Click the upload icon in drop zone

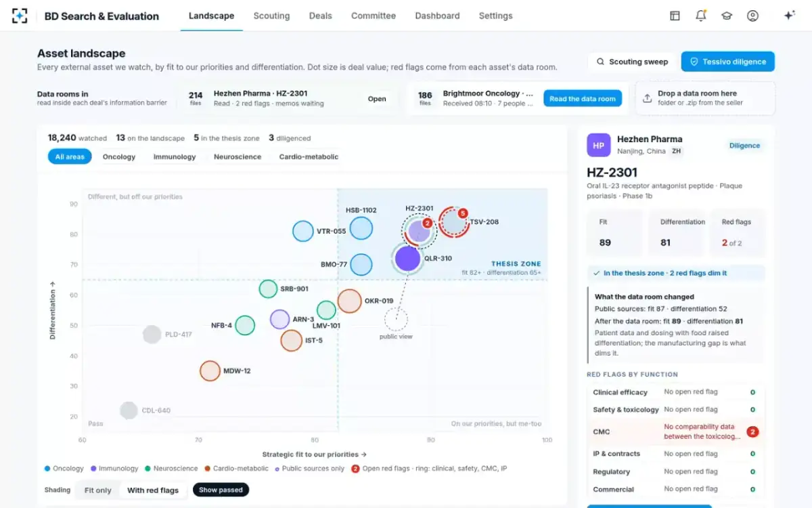click(647, 98)
